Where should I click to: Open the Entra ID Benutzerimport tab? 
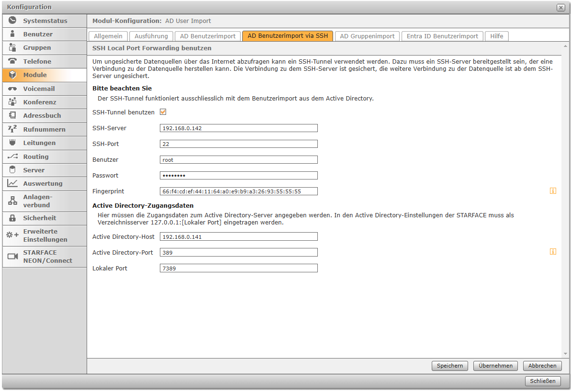tap(442, 36)
